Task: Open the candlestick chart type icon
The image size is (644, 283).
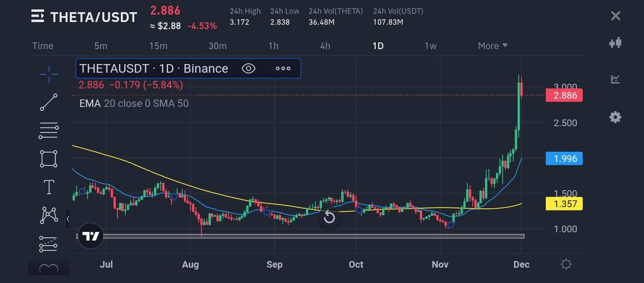Action: (x=615, y=42)
